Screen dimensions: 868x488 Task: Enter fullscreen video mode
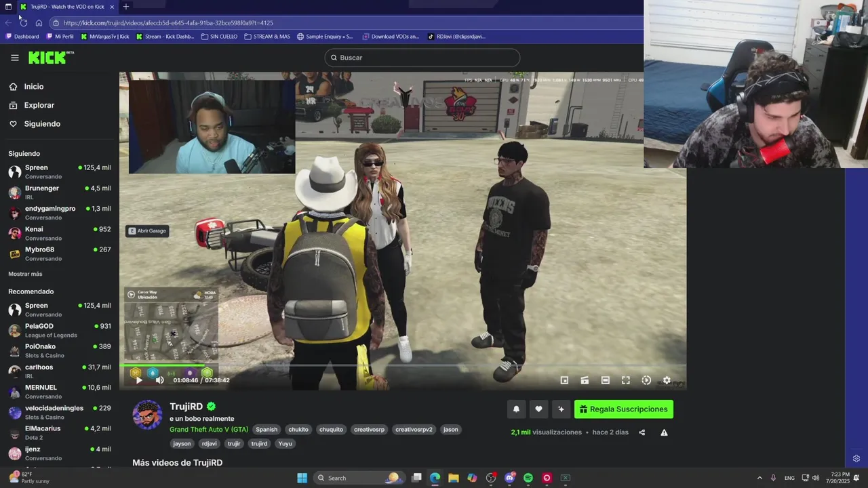pos(626,380)
